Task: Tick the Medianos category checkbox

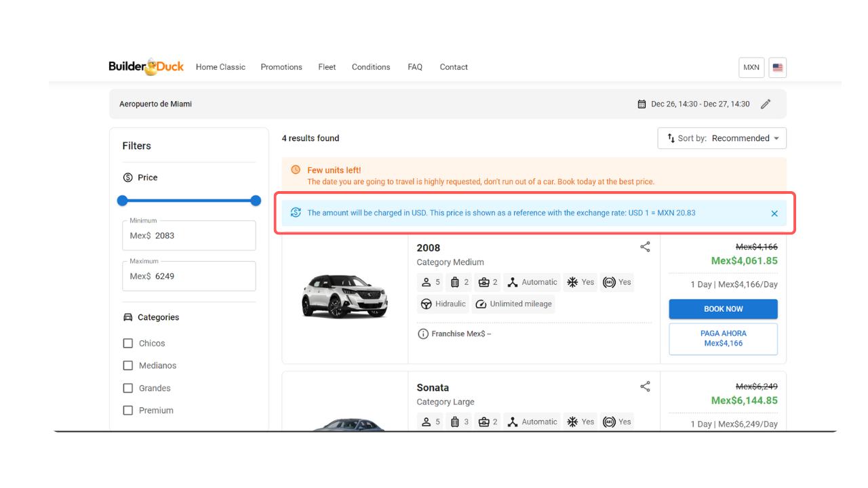Action: [128, 366]
